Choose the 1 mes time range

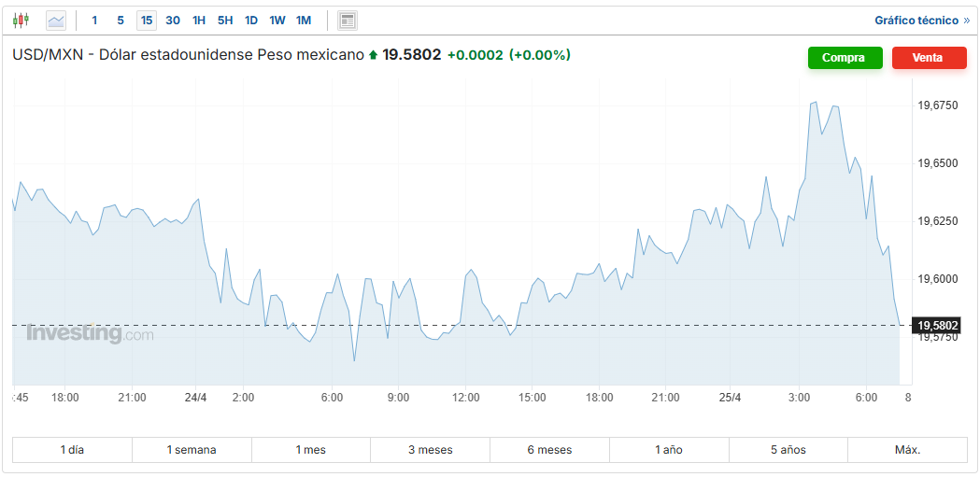click(x=310, y=450)
